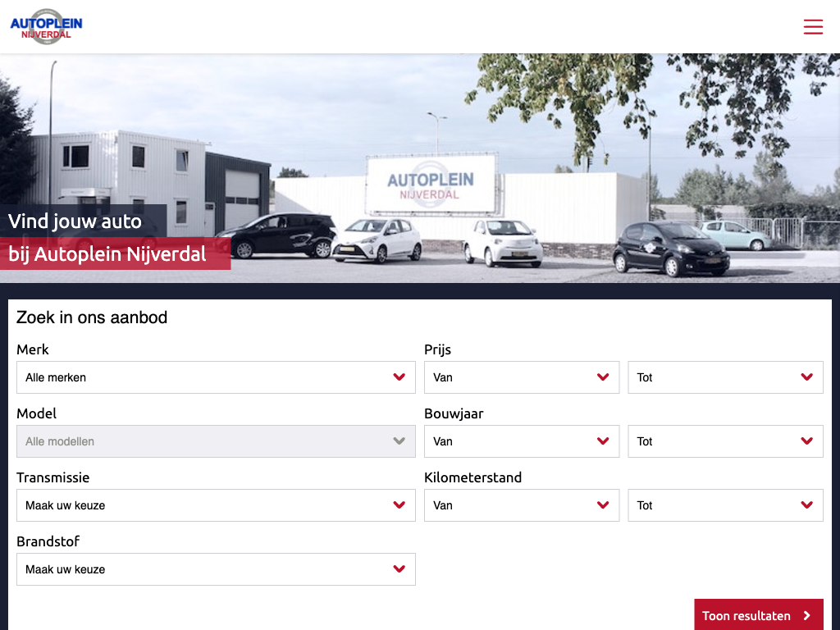Click the red chevron in Transmissie field
Image resolution: width=840 pixels, height=630 pixels.
[399, 505]
